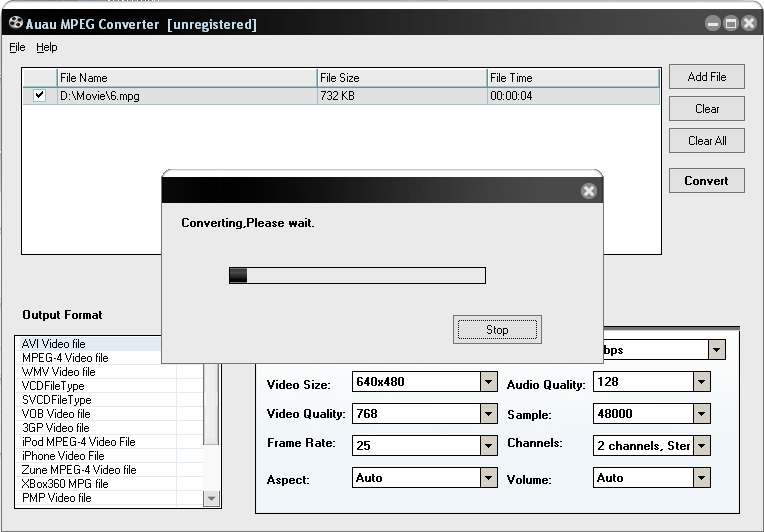Click the output format list scrollbar thumb
This screenshot has width=764, height=532.
coord(211,404)
